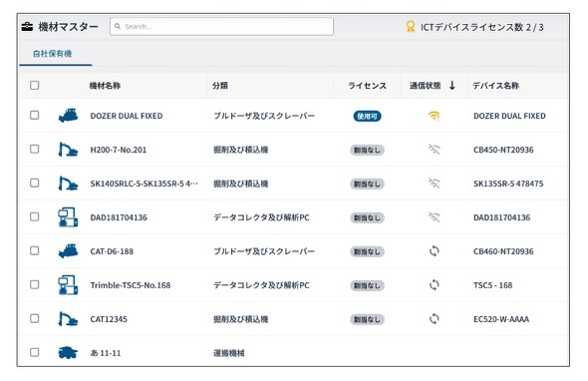
Task: Click device name CB450-NT20936
Action: coord(503,150)
